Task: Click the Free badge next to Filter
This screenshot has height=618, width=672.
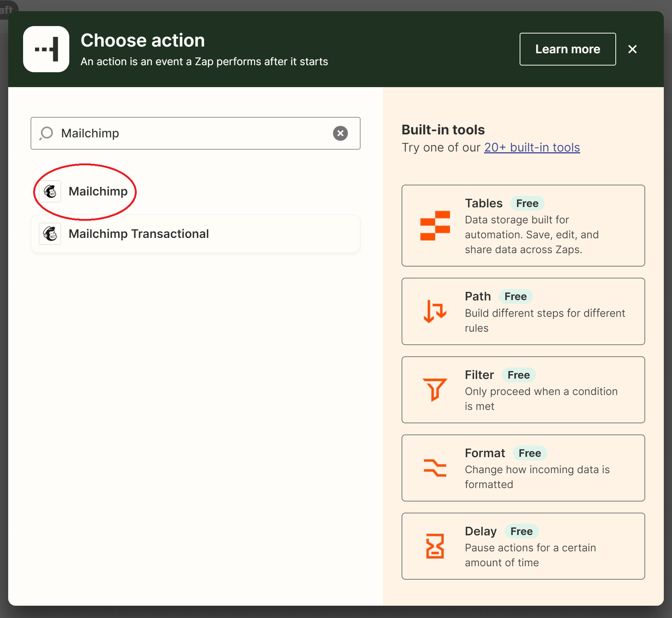Action: (519, 375)
